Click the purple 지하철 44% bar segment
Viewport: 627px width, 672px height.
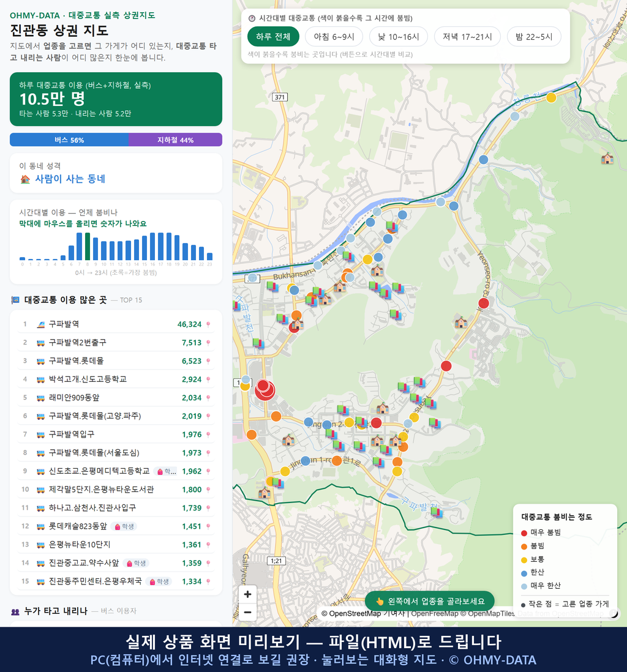(175, 140)
